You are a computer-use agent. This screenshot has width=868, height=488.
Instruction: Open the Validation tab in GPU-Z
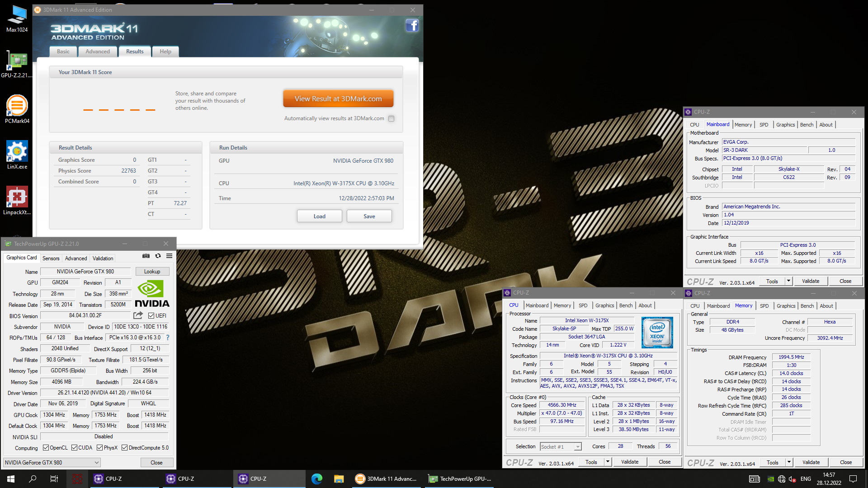(x=103, y=258)
